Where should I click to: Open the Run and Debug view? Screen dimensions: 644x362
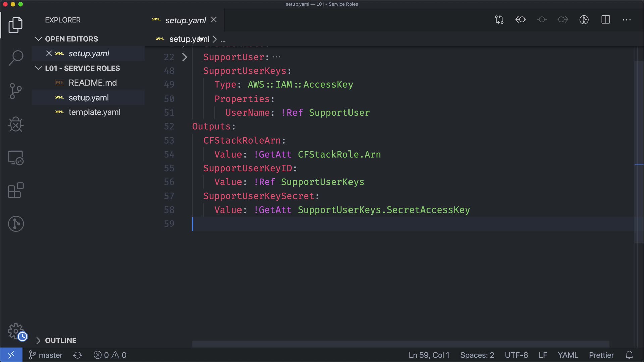(16, 124)
